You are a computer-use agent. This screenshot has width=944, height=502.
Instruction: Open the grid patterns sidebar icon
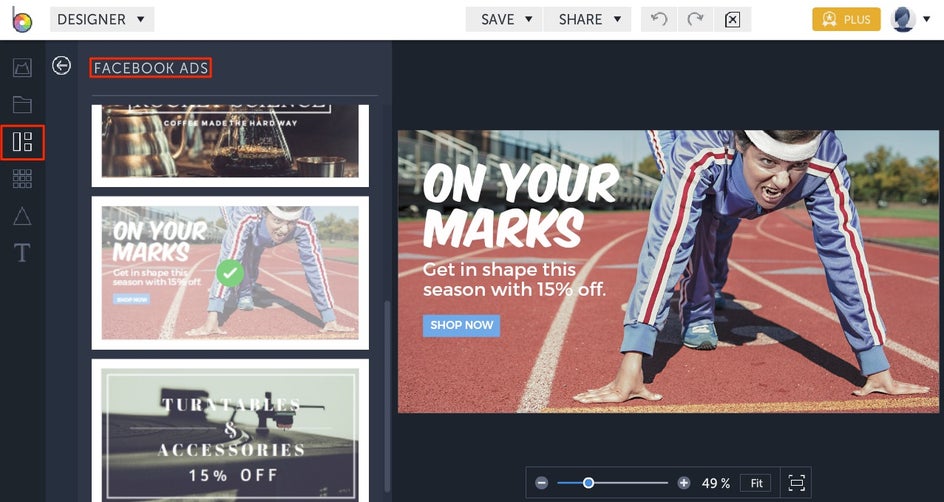(22, 179)
